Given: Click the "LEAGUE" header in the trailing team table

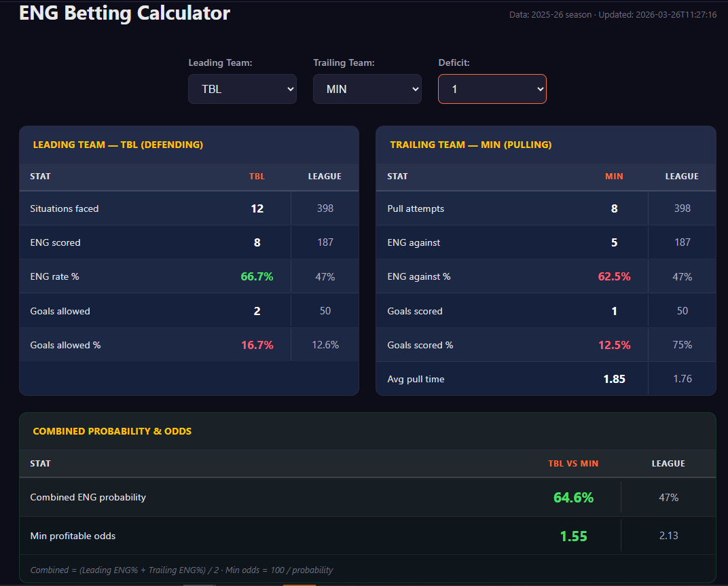Looking at the screenshot, I should [682, 177].
